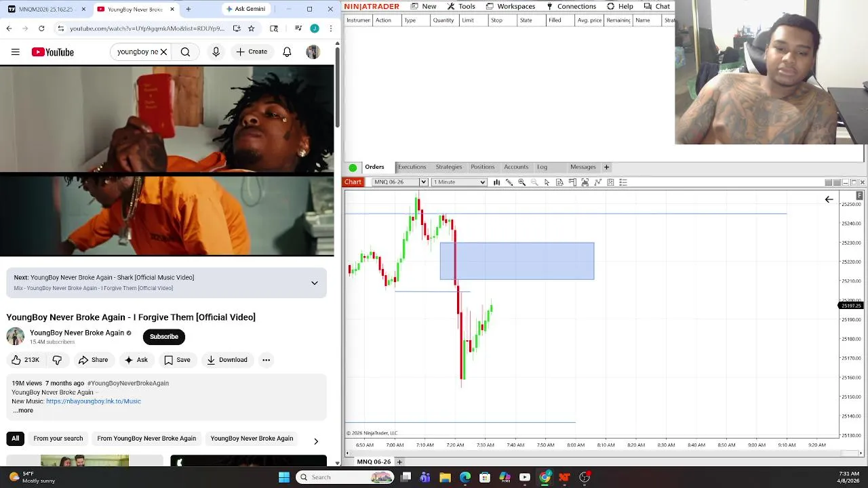This screenshot has height=488, width=868.
Task: Open Chrome three-dot menu
Action: pos(331,28)
